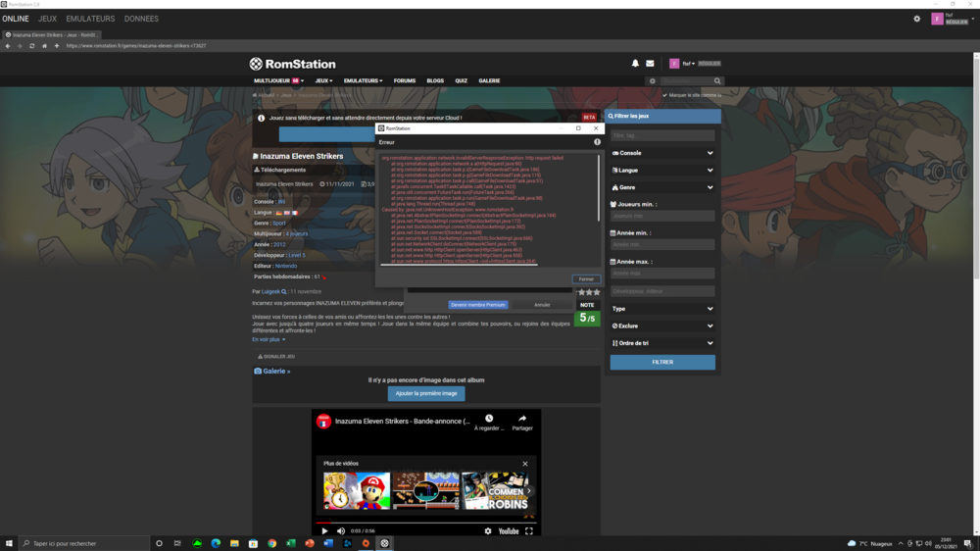
Task: Reload the page with the refresh icon
Action: pyautogui.click(x=32, y=46)
